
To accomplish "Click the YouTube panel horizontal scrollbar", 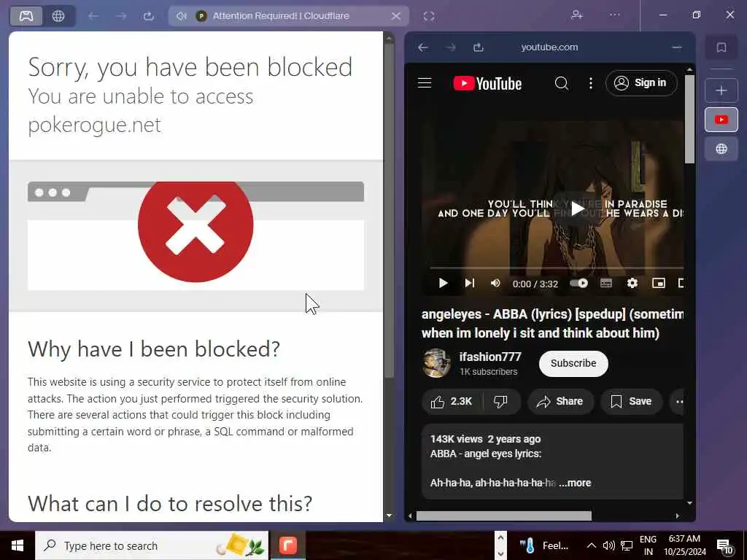I will [x=503, y=516].
